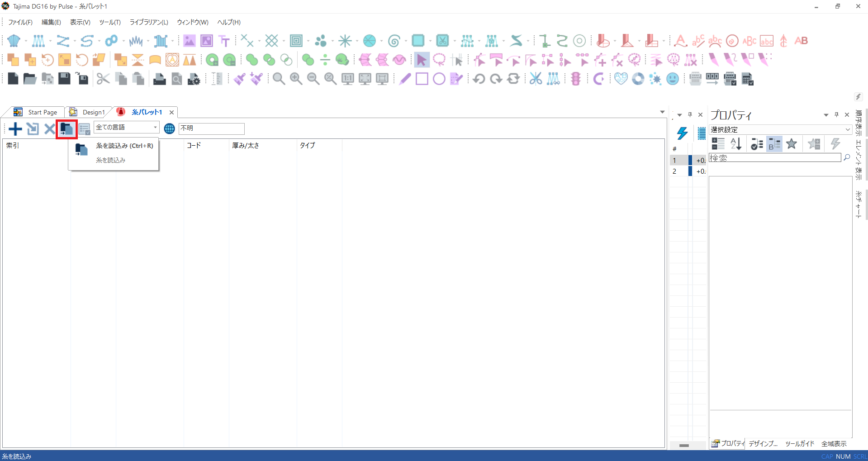
Task: Select the TrueType text tool
Action: (x=224, y=41)
